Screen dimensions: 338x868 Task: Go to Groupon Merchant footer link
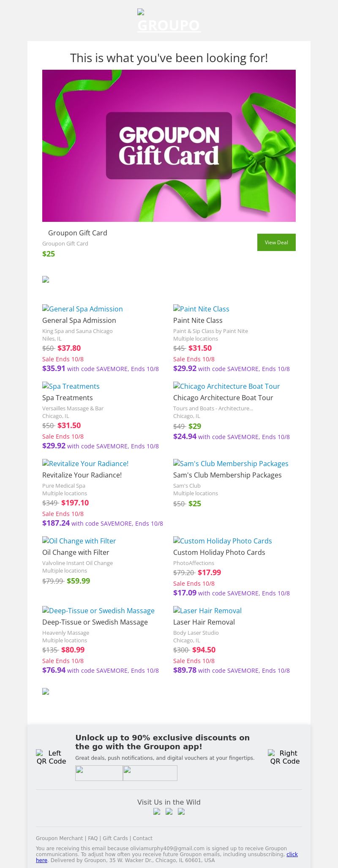(x=59, y=838)
